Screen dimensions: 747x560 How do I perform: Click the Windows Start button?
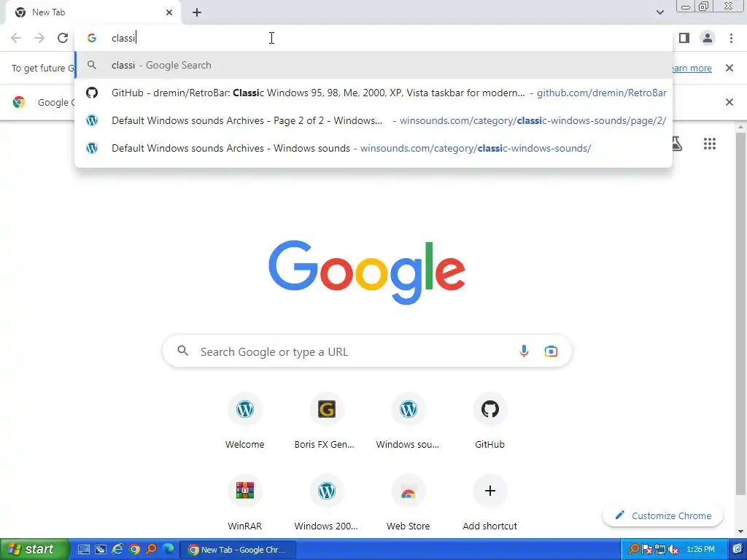click(x=34, y=550)
